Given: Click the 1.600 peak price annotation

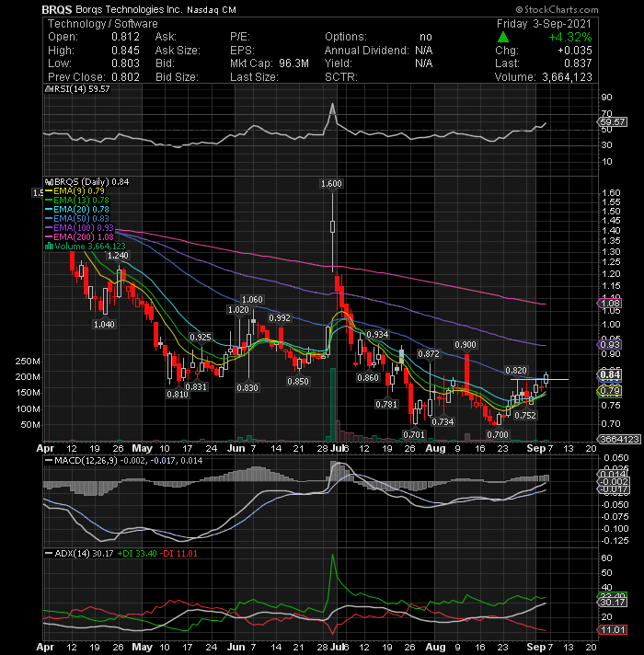Looking at the screenshot, I should click(x=331, y=183).
